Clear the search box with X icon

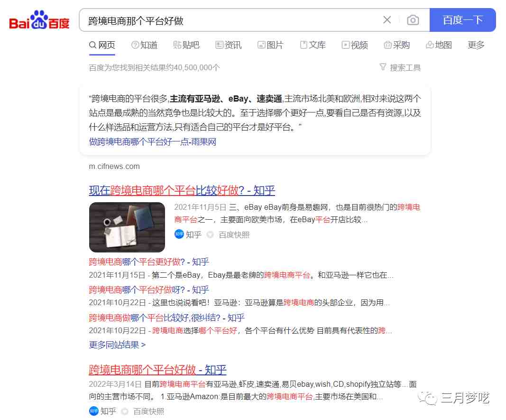387,20
